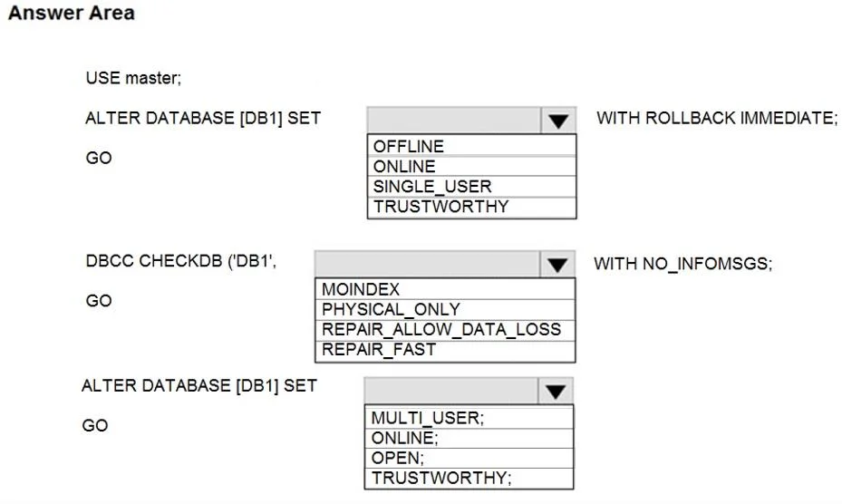Click the first SET combo box field

point(454,121)
